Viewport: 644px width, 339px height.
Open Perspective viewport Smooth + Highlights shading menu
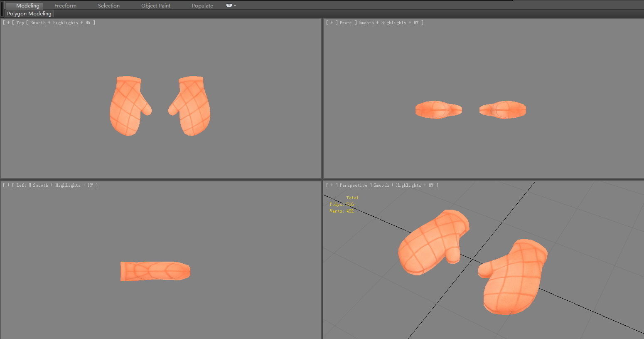click(403, 185)
